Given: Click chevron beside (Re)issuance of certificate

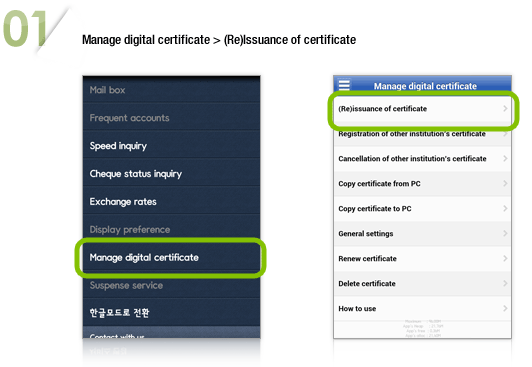Looking at the screenshot, I should [x=505, y=109].
